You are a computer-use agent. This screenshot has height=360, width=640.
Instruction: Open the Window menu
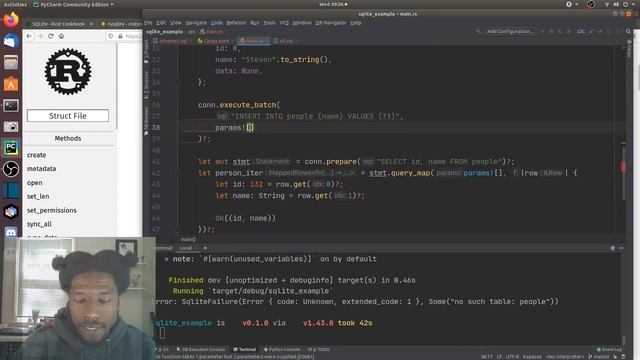[x=302, y=23]
